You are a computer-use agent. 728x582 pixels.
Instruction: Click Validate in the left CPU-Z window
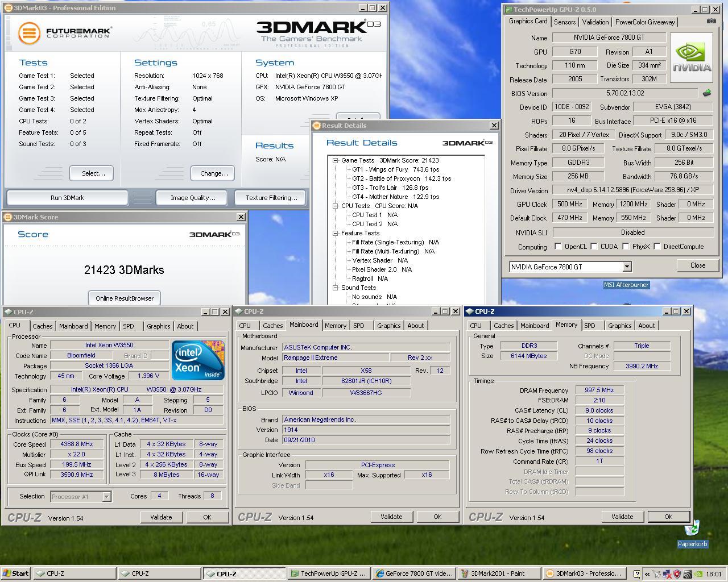161,517
